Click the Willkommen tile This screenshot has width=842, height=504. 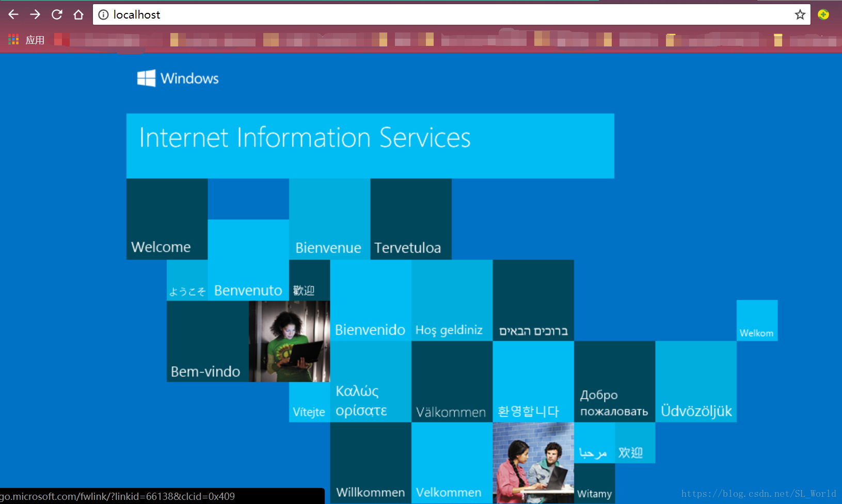[x=371, y=463]
